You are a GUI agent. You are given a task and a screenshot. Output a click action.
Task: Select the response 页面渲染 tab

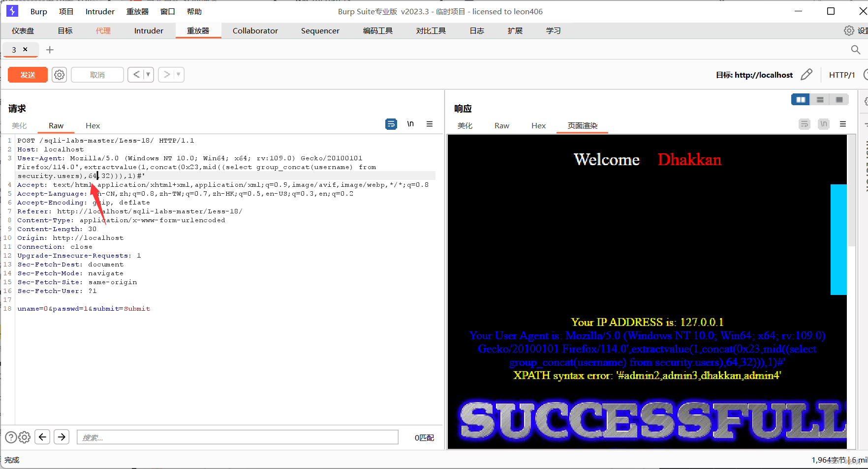click(x=583, y=126)
